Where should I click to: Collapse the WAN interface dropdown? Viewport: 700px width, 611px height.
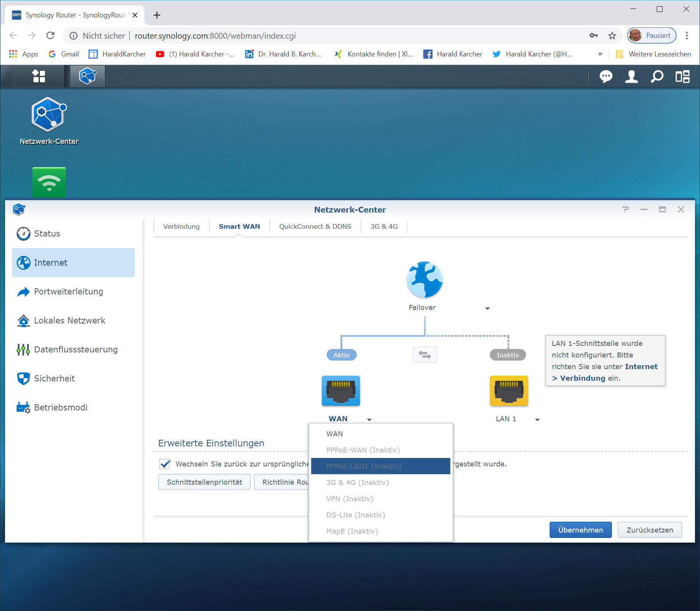[369, 419]
